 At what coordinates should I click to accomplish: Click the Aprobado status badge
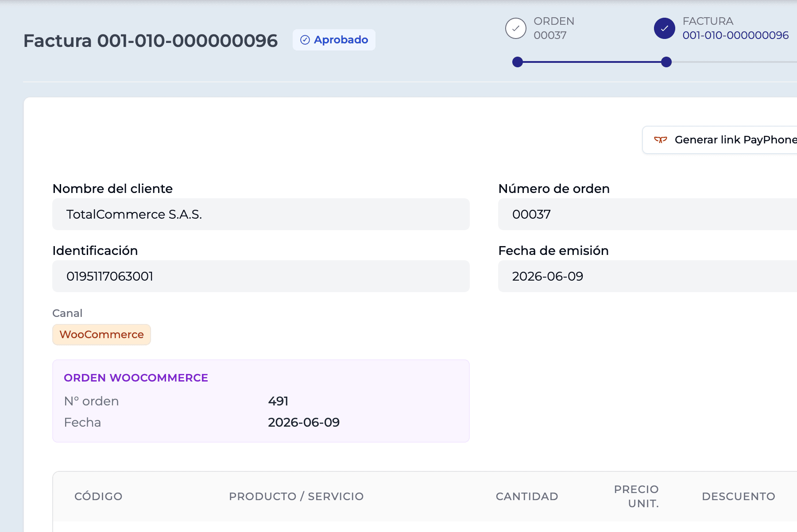(x=334, y=40)
